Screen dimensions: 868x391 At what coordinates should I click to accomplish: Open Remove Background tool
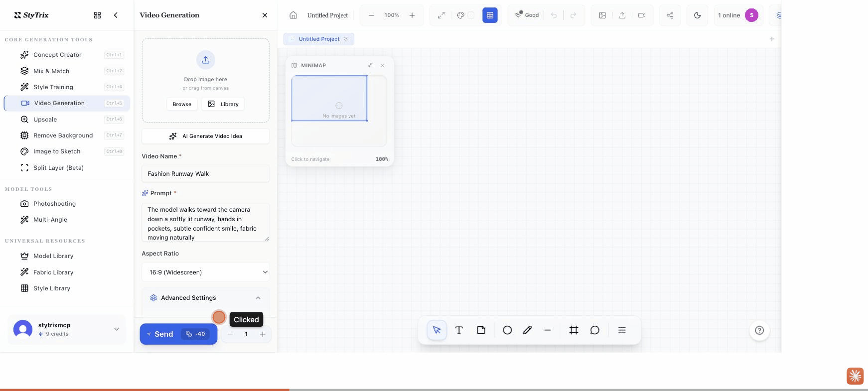point(67,135)
